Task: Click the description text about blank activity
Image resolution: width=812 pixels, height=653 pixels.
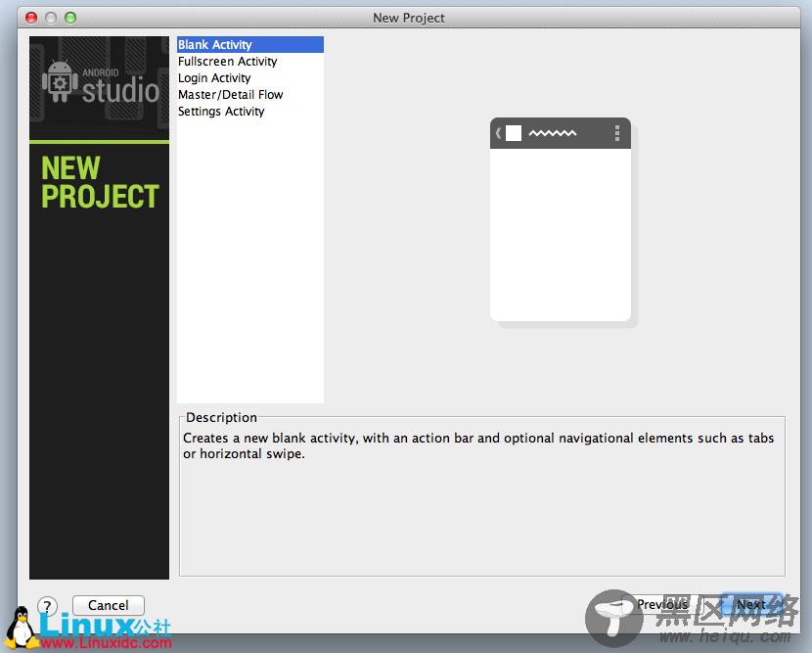Action: click(x=478, y=445)
